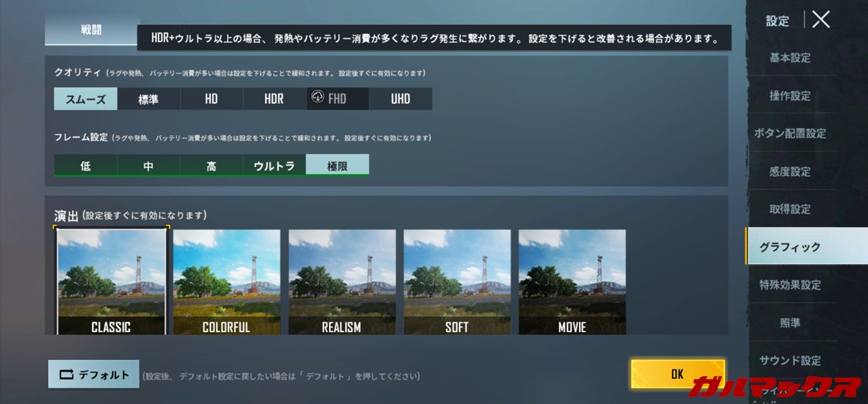
Task: Select 極限 frame rate setting
Action: [x=337, y=165]
